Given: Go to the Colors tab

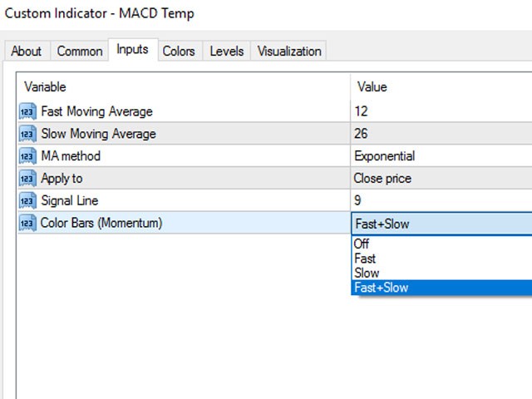Looking at the screenshot, I should pyautogui.click(x=179, y=52).
